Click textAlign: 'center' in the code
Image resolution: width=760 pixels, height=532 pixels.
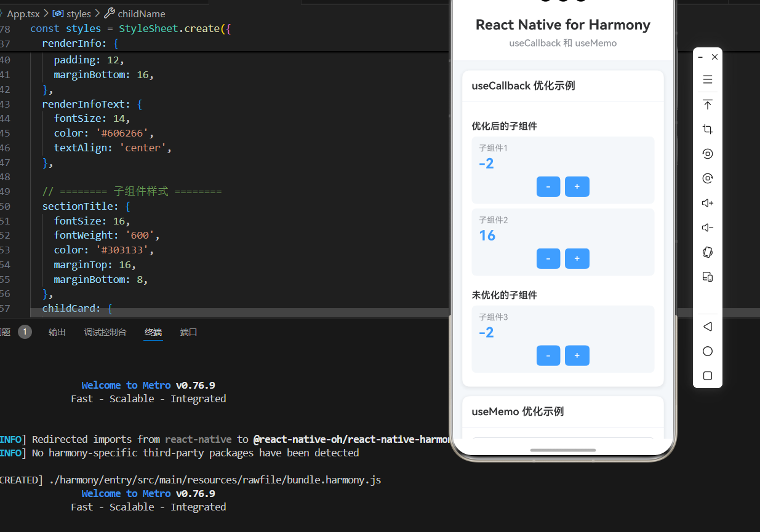click(113, 148)
